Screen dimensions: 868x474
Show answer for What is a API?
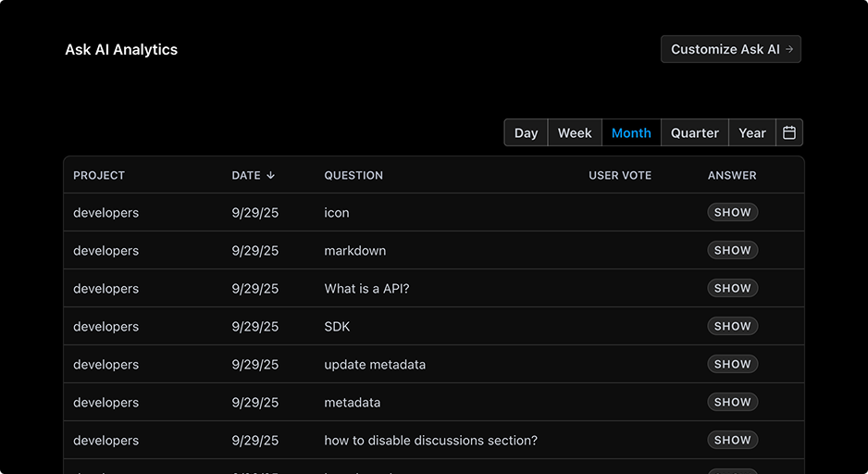click(x=732, y=289)
